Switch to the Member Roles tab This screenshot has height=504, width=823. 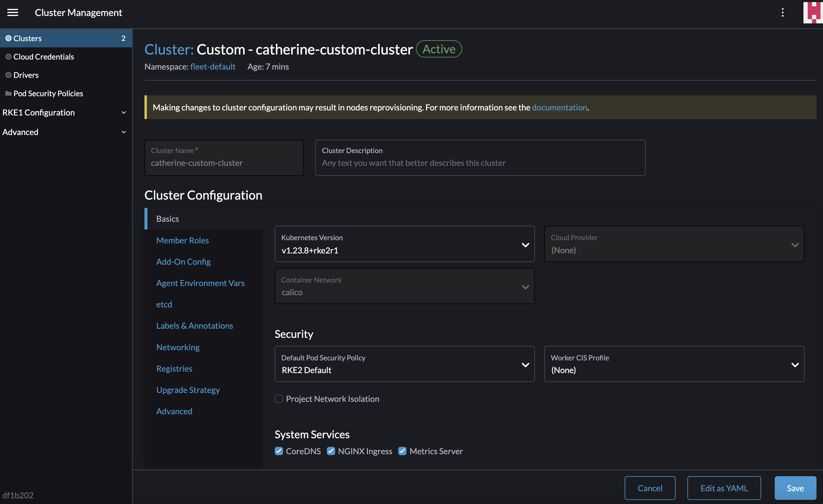tap(182, 240)
